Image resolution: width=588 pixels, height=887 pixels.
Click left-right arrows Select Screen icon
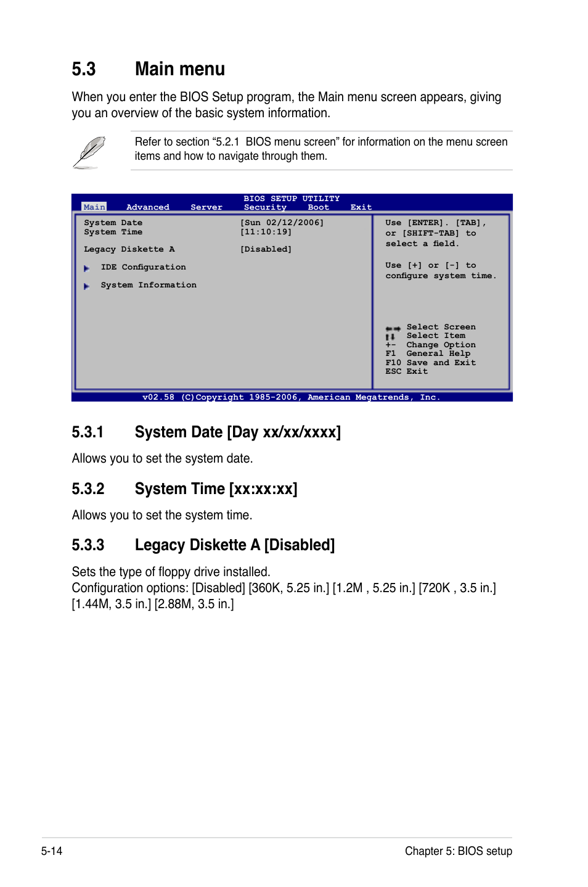tap(393, 328)
